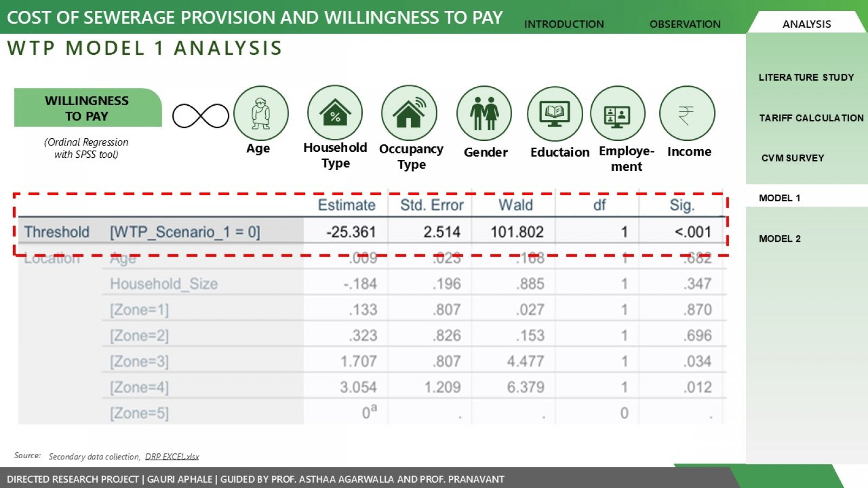This screenshot has width=868, height=488.
Task: Click the 101.802 Wald value
Action: (x=517, y=232)
